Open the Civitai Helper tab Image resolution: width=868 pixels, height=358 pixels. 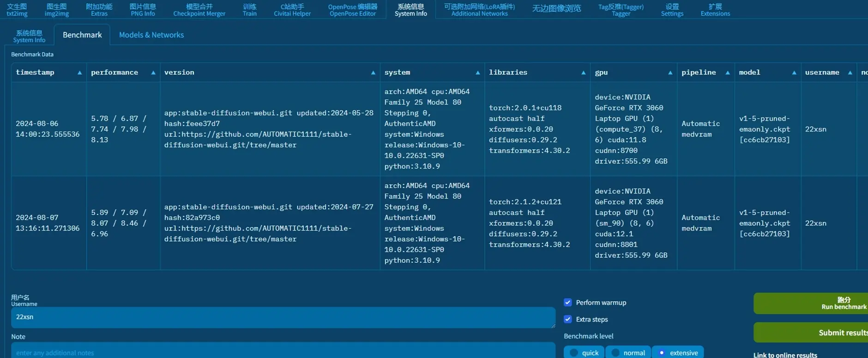(292, 10)
